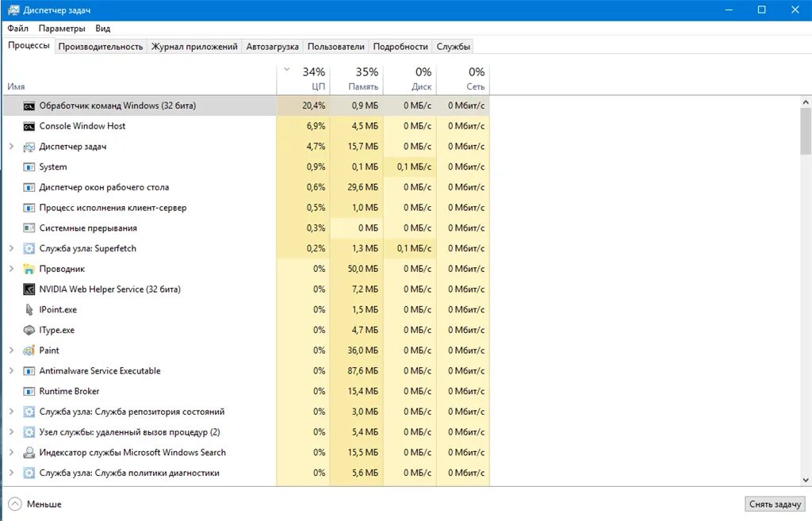The image size is (812, 521).
Task: Expand Служба политики диагностики group
Action: tap(11, 473)
